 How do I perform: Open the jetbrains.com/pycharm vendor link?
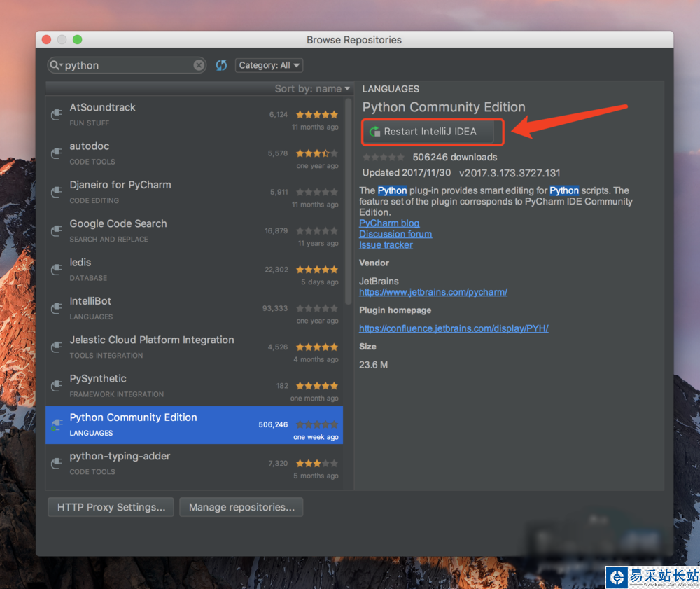pos(433,292)
